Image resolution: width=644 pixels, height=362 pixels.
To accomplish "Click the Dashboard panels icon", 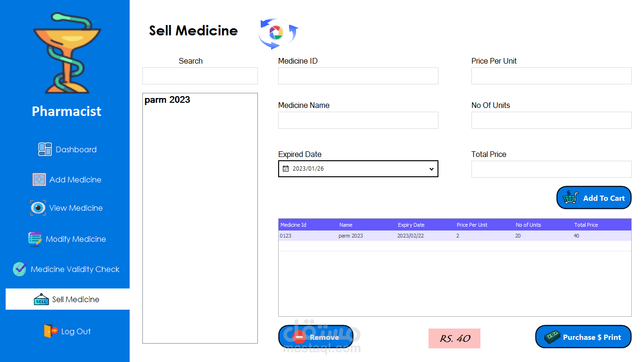I will click(44, 149).
